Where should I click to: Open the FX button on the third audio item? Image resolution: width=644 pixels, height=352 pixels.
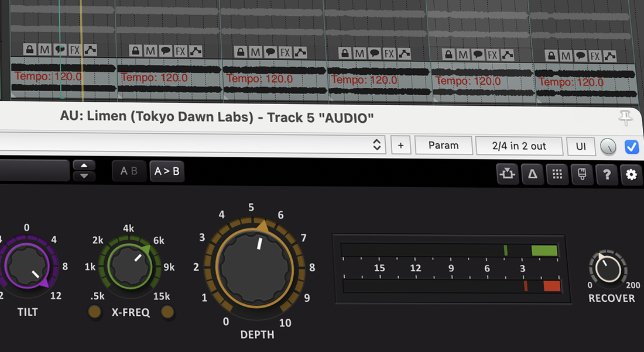286,52
